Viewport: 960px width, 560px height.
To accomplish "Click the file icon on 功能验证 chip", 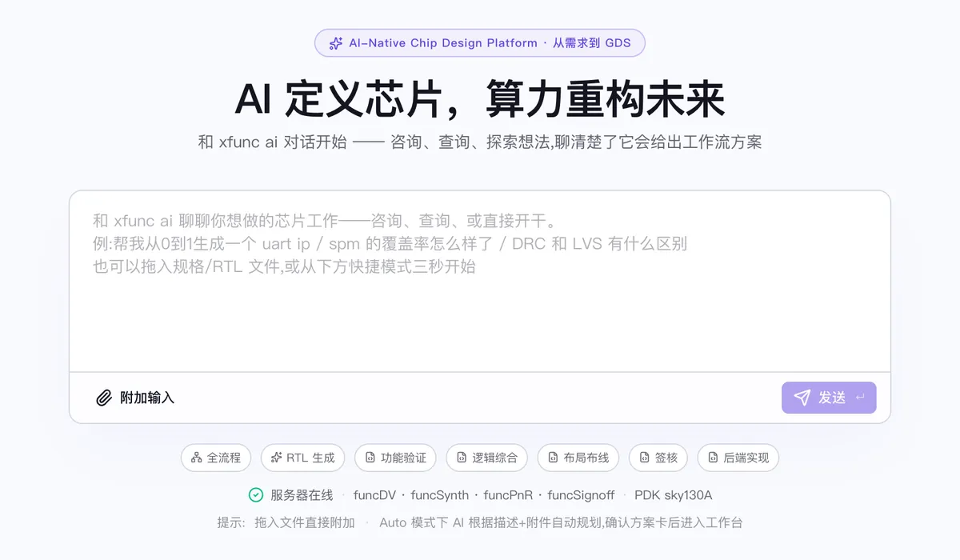I will tap(370, 458).
